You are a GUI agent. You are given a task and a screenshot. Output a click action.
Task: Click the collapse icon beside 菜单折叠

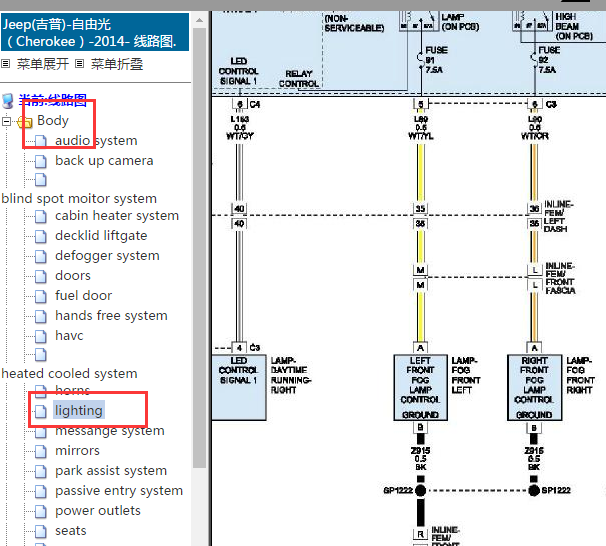(x=80, y=64)
